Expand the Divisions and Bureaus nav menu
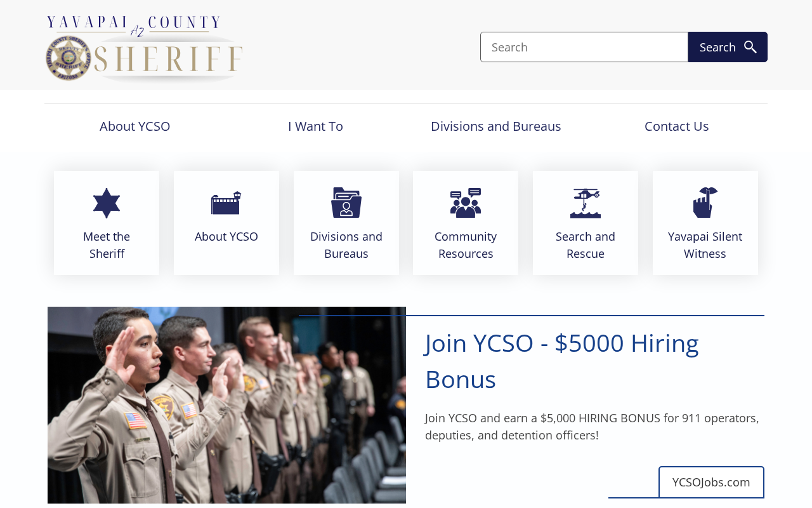The image size is (812, 508). (496, 126)
